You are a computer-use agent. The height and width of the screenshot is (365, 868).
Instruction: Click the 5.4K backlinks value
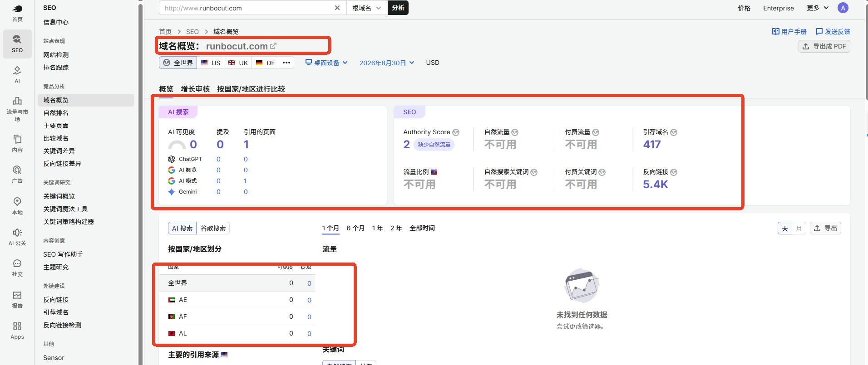coord(656,185)
